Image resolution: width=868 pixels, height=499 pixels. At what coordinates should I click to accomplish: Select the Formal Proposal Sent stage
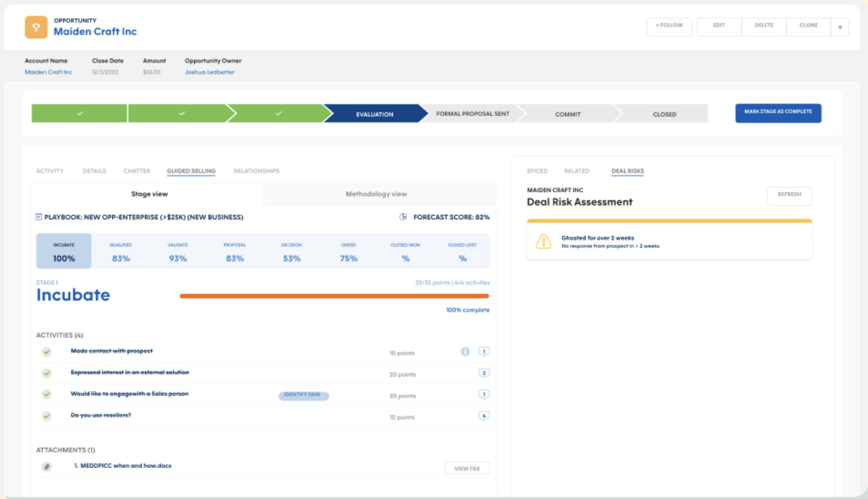pyautogui.click(x=472, y=113)
